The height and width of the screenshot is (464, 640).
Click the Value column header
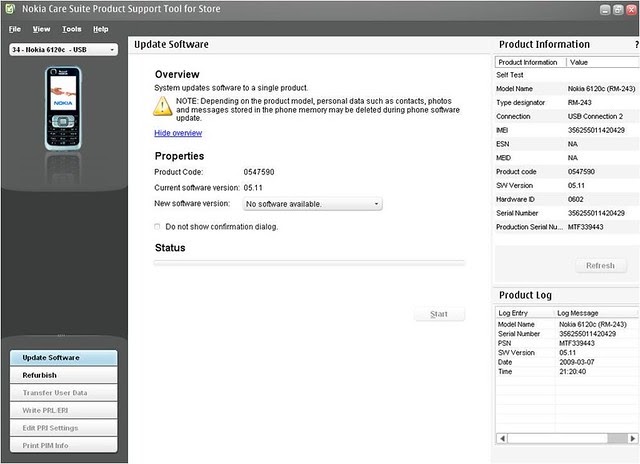(x=603, y=62)
